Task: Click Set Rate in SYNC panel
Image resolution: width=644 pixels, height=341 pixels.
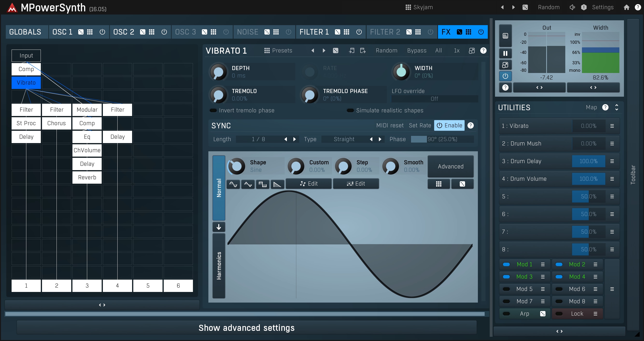Action: (x=420, y=125)
